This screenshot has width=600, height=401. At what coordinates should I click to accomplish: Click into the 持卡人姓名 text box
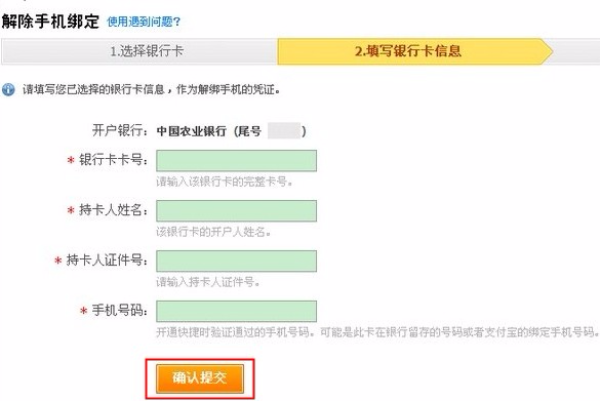point(236,211)
